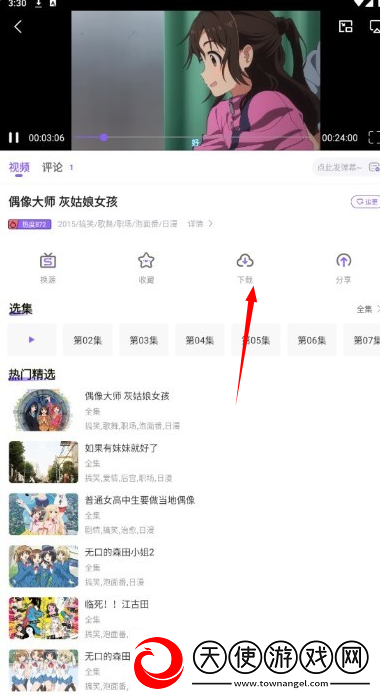
Task: Tap the 热度872 badge
Action: click(29, 224)
